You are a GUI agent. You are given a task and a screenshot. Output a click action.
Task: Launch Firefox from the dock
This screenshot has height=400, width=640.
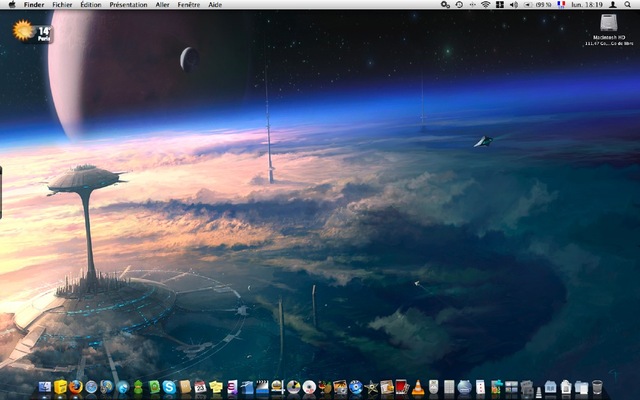(x=76, y=387)
